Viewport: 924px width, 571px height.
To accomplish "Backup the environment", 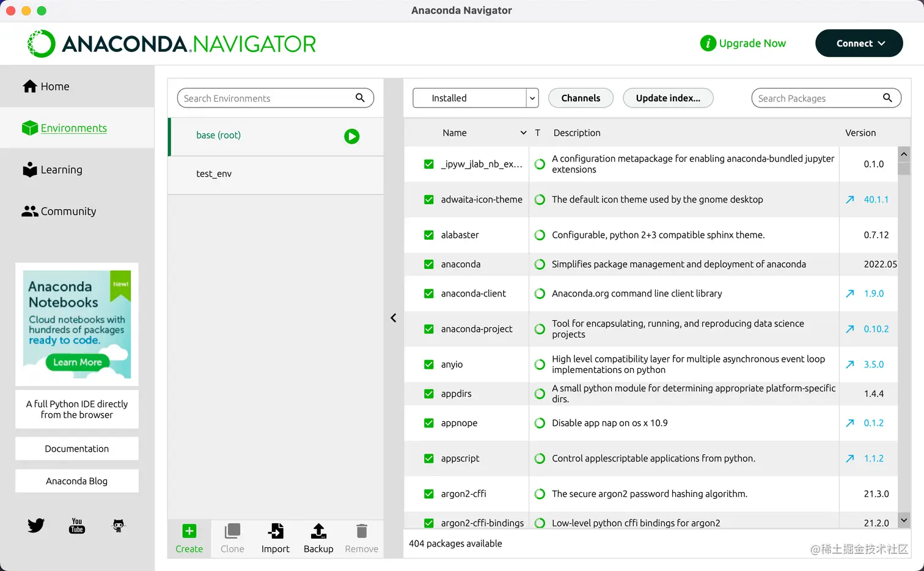I will coord(318,539).
